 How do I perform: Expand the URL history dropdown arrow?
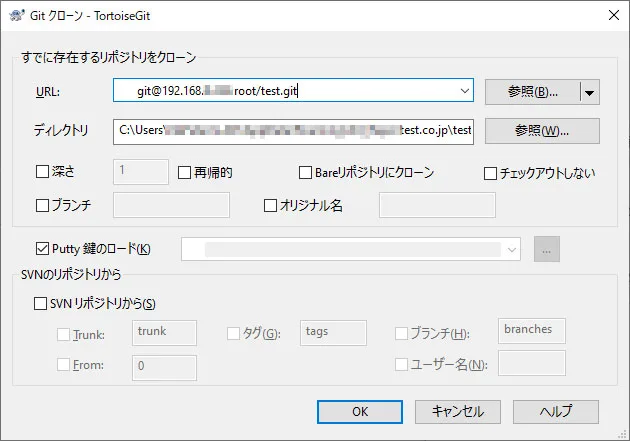tap(465, 91)
